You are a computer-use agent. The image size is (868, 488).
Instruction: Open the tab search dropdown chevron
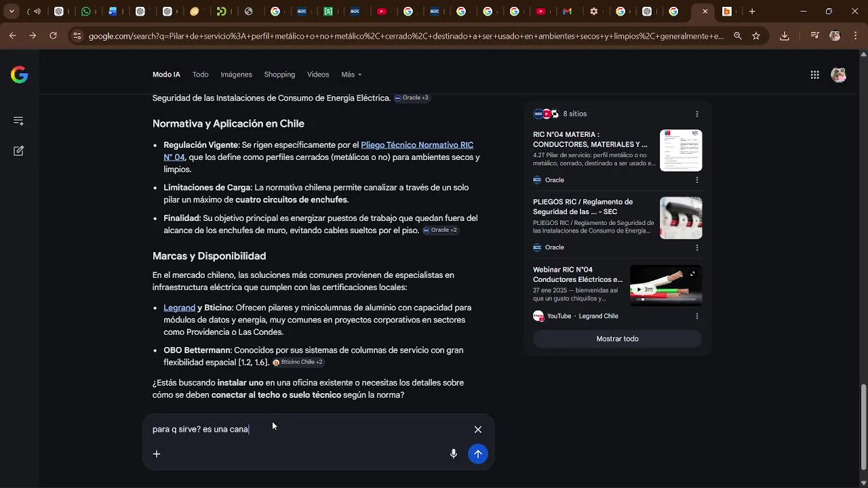click(12, 12)
